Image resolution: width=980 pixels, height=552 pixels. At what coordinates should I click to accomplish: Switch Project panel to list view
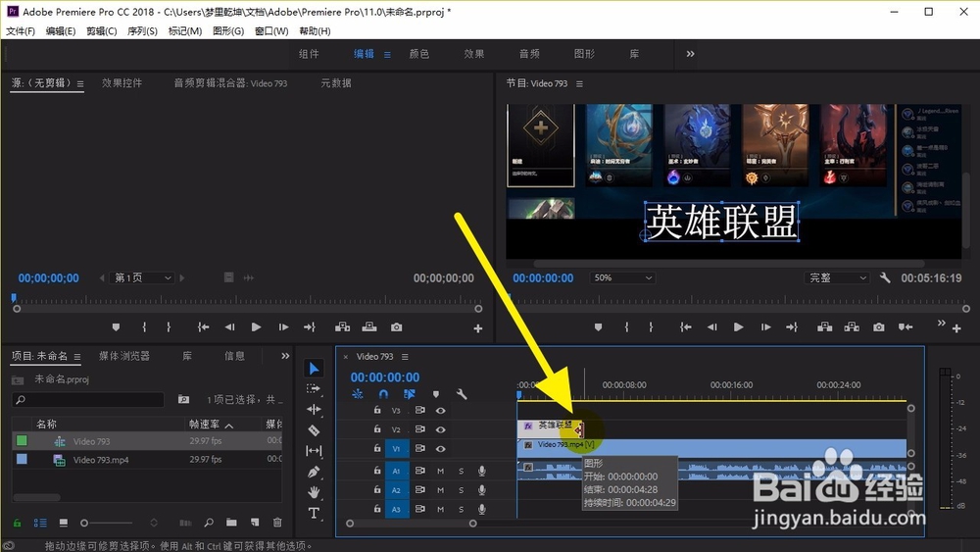[40, 522]
